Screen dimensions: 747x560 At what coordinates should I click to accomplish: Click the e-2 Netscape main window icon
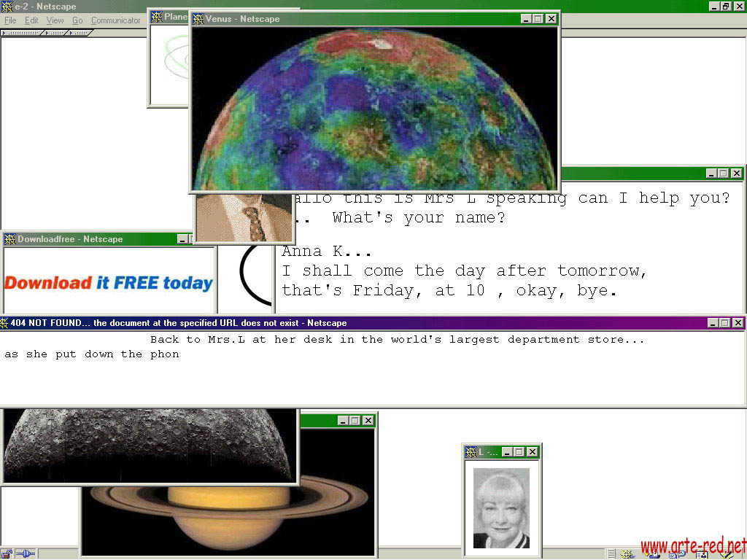point(7,7)
